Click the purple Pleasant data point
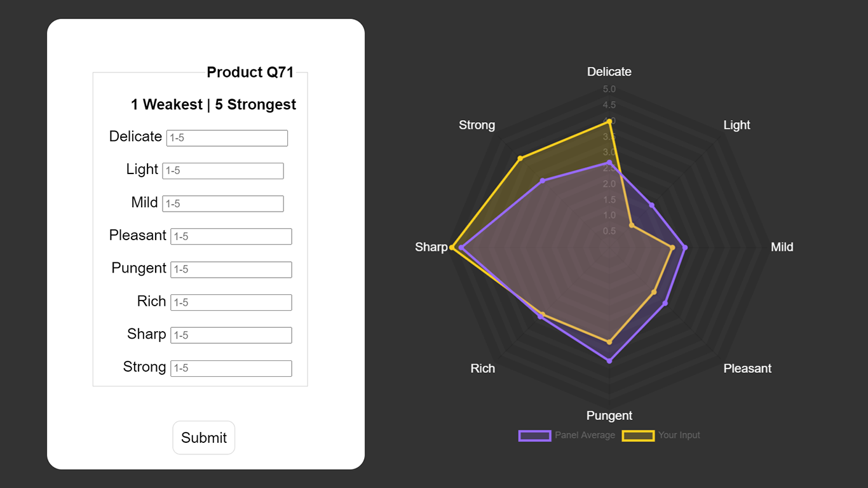This screenshot has width=868, height=488. click(x=665, y=303)
